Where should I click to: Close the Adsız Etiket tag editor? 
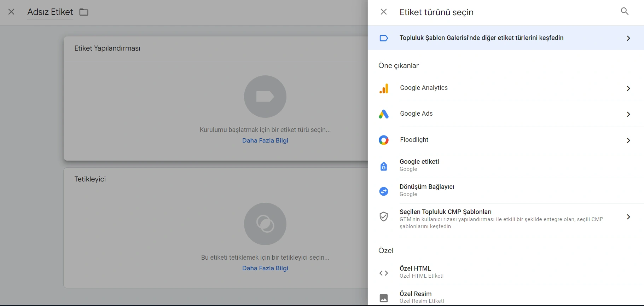(x=11, y=12)
